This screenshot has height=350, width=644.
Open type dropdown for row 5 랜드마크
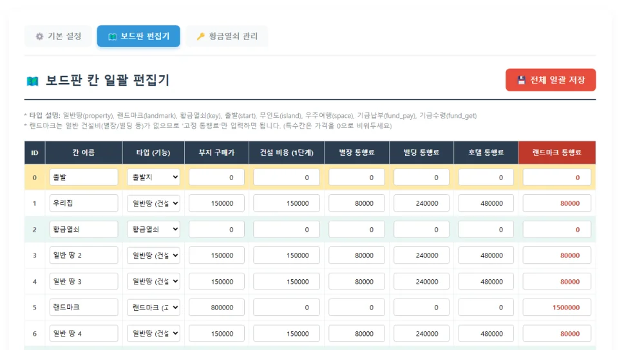coord(153,308)
